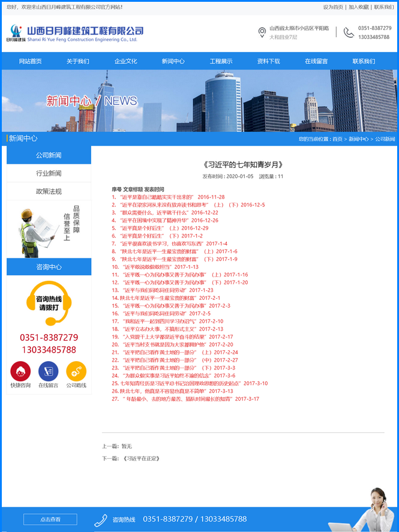
Task: Go to 工程展示 in the navigation bar
Action: pos(221,61)
